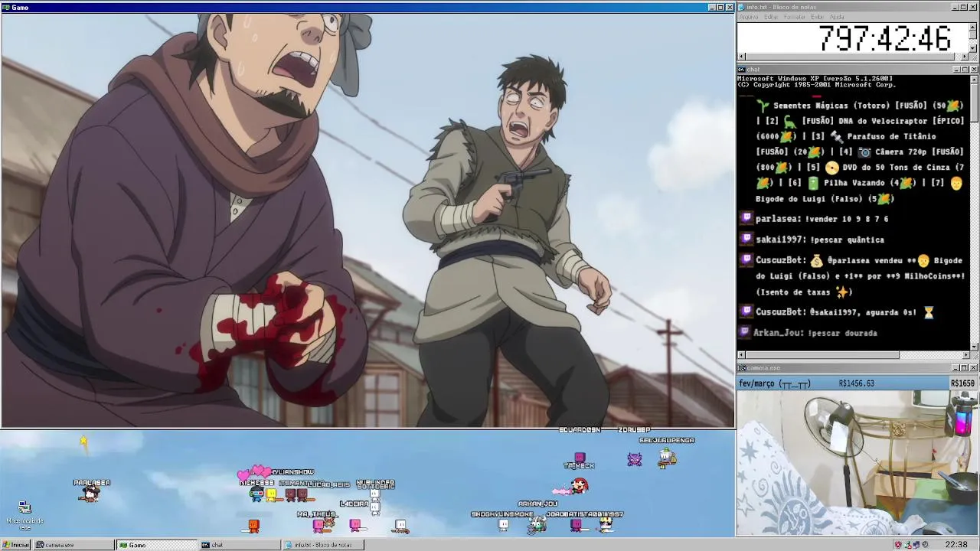Open Formatar menu in Bloco de notas
Image resolution: width=980 pixels, height=551 pixels.
click(795, 17)
